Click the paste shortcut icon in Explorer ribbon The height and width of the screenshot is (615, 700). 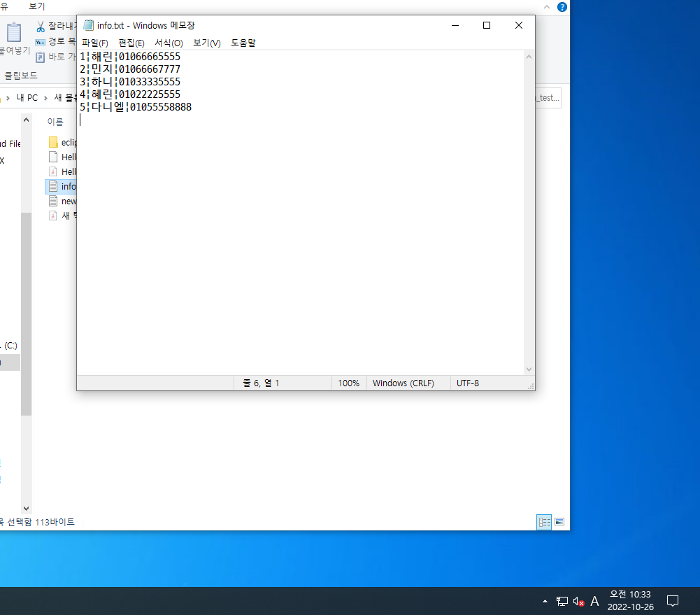coord(40,57)
